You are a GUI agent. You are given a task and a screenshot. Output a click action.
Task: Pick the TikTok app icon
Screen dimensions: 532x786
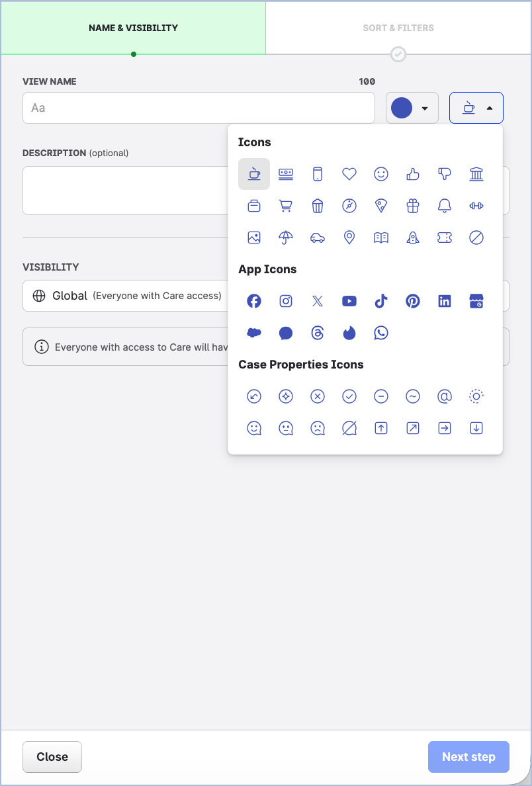381,301
